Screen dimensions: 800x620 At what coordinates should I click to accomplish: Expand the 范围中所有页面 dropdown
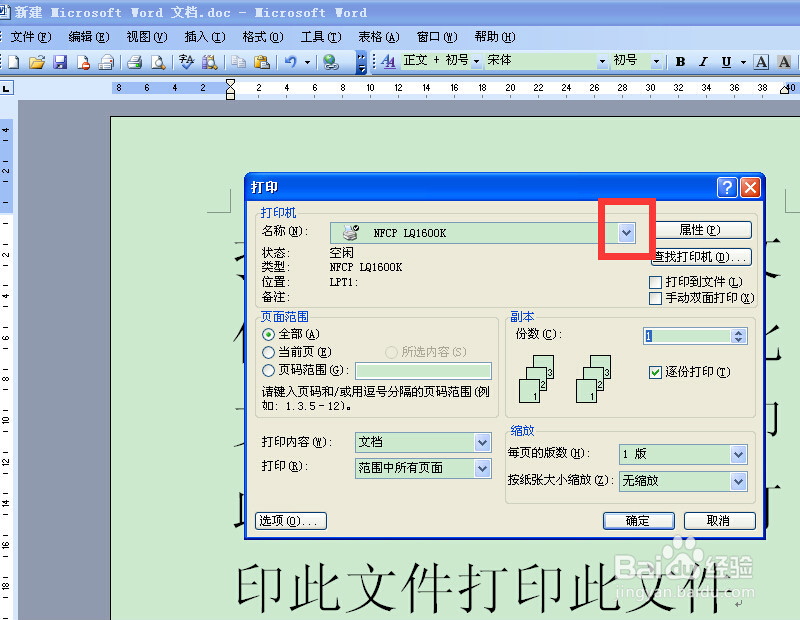click(x=482, y=468)
